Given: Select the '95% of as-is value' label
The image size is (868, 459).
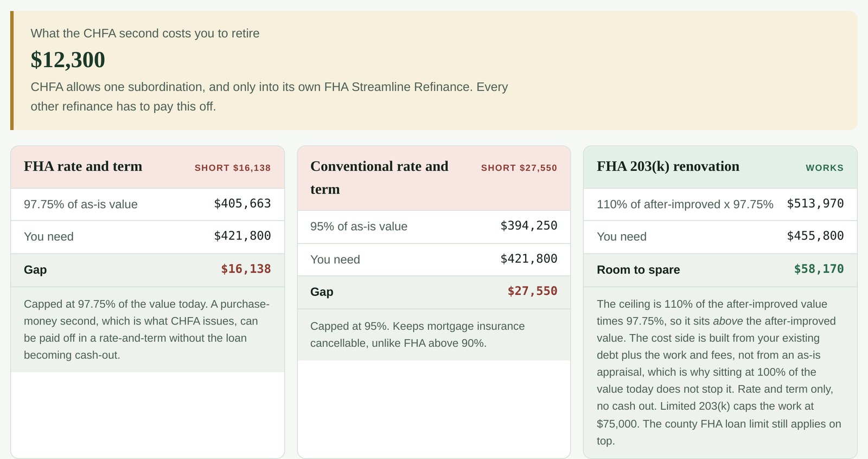Looking at the screenshot, I should (x=359, y=227).
